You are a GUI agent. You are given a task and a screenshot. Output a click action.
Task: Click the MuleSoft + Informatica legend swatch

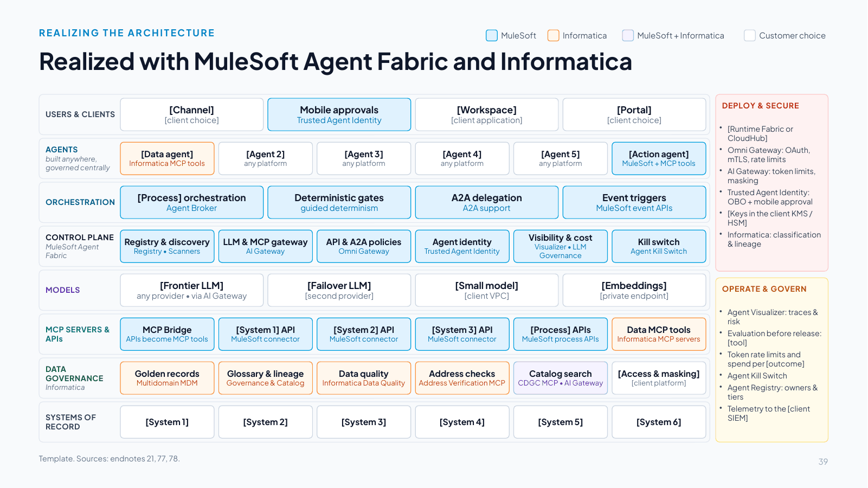(x=628, y=35)
